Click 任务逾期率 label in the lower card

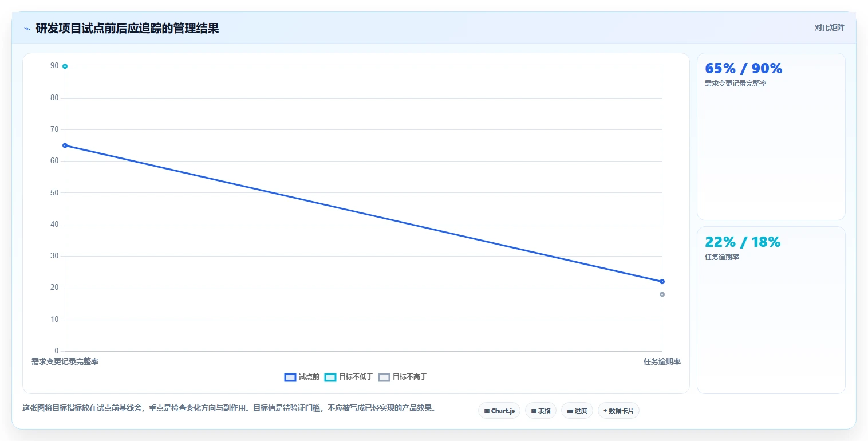click(722, 257)
